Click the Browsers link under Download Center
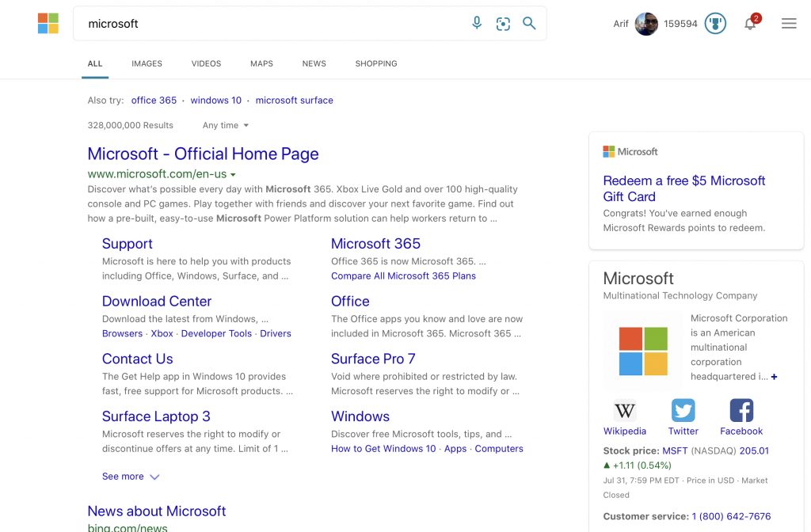The width and height of the screenshot is (811, 532). (x=122, y=333)
